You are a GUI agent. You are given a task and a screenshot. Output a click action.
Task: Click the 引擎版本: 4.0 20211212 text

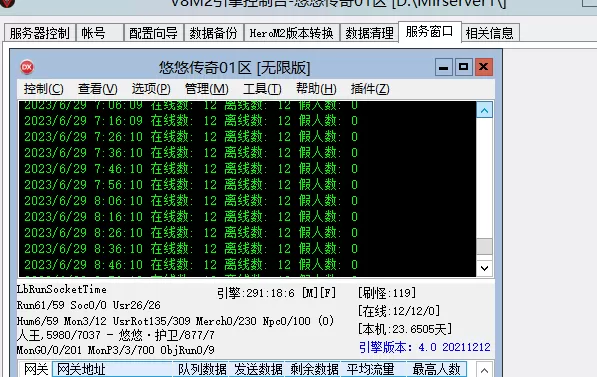[x=425, y=347]
